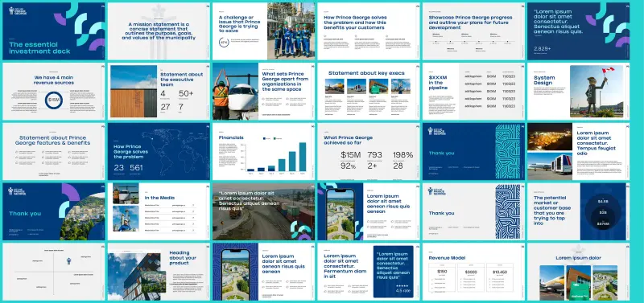The width and height of the screenshot is (644, 303).
Task: Click the '4.5 rate' rating text
Action: 403,290
